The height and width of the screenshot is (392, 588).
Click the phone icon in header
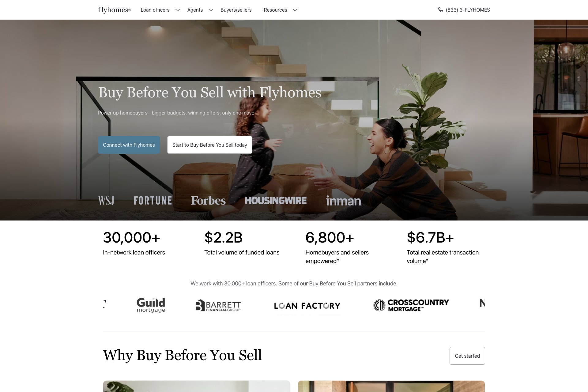point(440,10)
